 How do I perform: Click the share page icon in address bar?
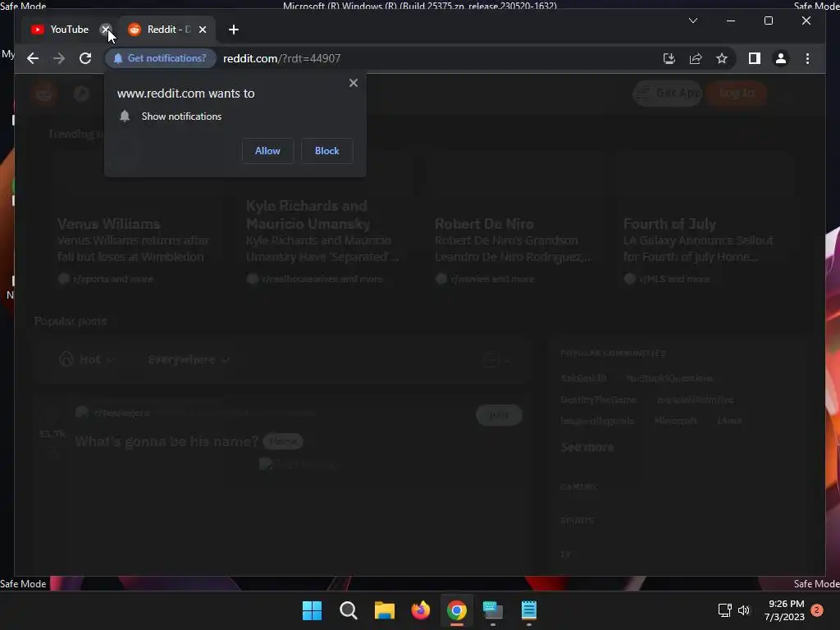(x=696, y=58)
